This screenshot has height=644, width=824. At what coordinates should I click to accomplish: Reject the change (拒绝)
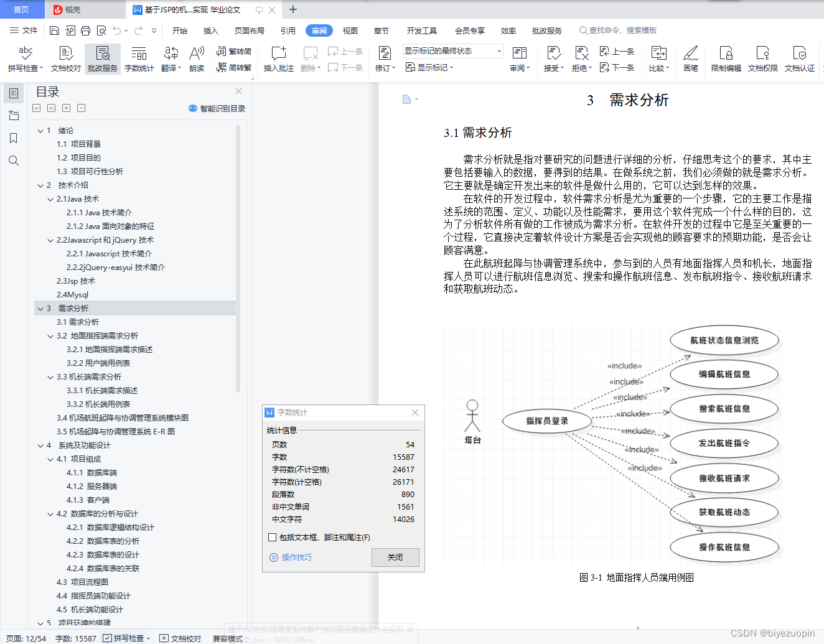[x=581, y=59]
